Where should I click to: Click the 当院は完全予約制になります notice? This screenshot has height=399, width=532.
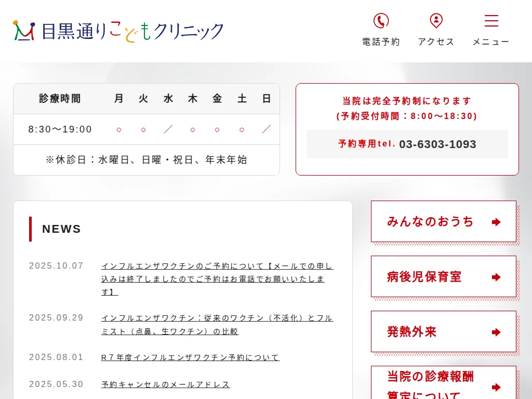click(x=407, y=101)
